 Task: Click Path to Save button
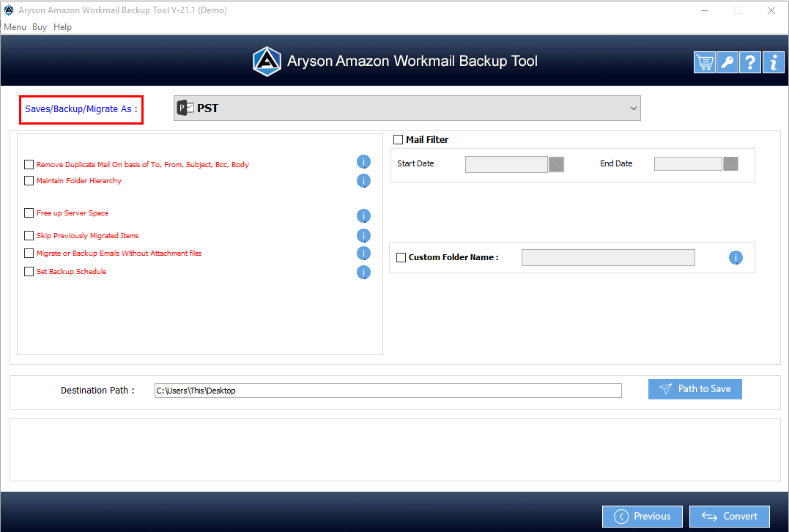[x=695, y=389]
